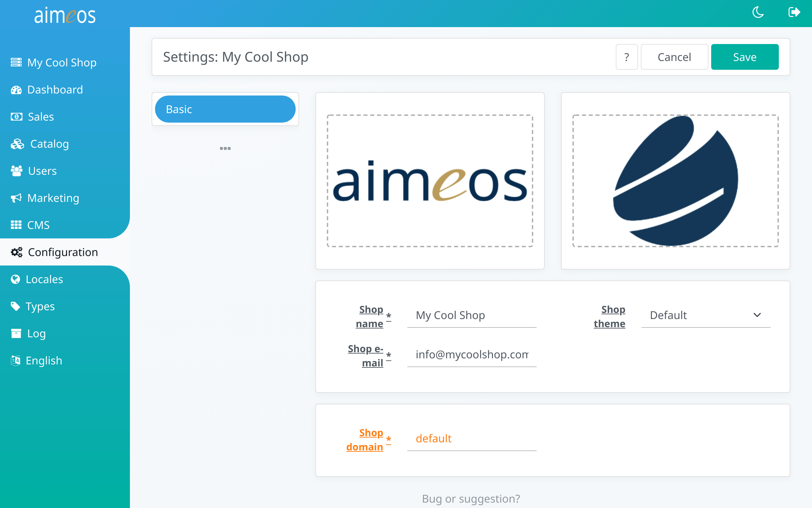This screenshot has width=812, height=508.
Task: Open the Shop theme dropdown
Action: pyautogui.click(x=706, y=315)
